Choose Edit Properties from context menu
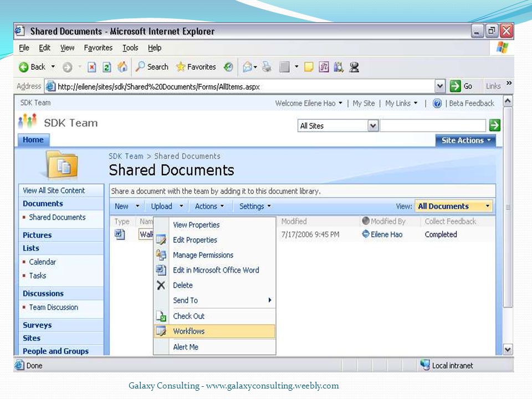Image resolution: width=532 pixels, height=399 pixels. coord(214,240)
